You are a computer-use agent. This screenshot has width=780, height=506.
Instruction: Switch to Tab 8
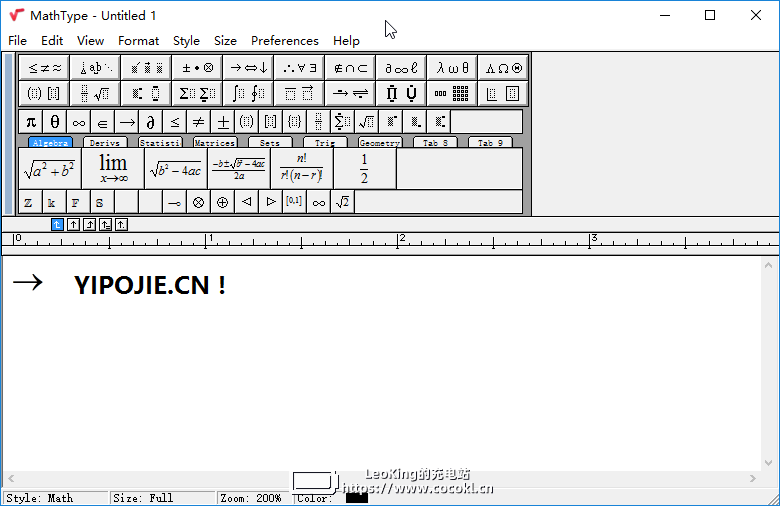click(435, 143)
